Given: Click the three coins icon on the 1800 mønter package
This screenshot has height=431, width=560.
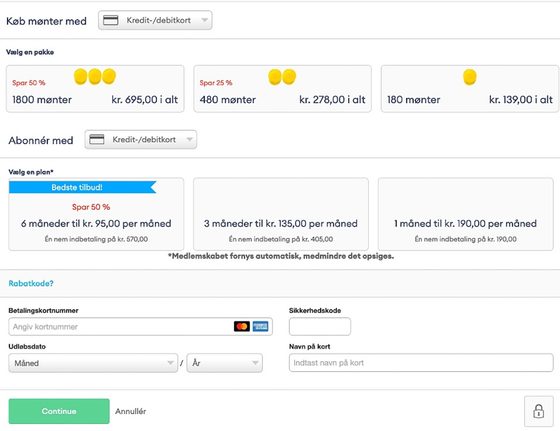Looking at the screenshot, I should pos(95,76).
